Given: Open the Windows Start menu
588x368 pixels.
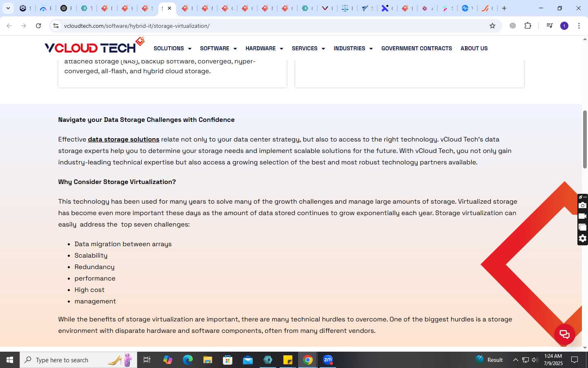Looking at the screenshot, I should tap(10, 360).
